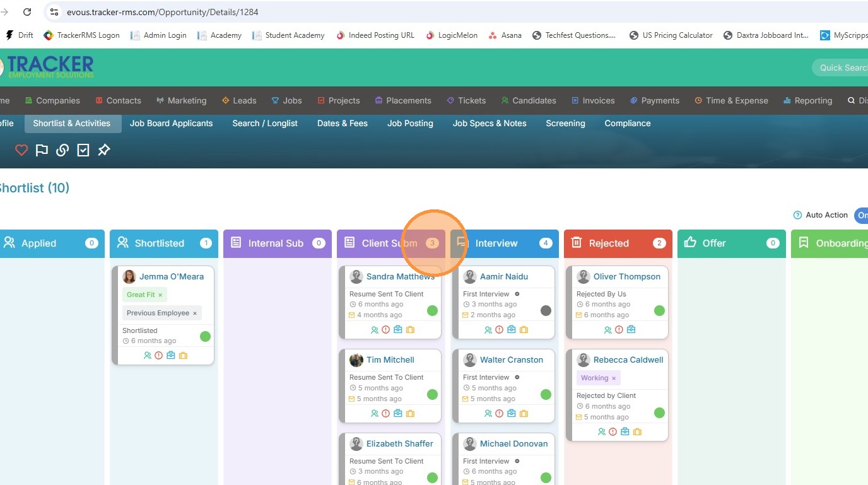Click the blue briefcase icon on Tim Mitchell's card
This screenshot has width=868, height=485.
coord(398,414)
